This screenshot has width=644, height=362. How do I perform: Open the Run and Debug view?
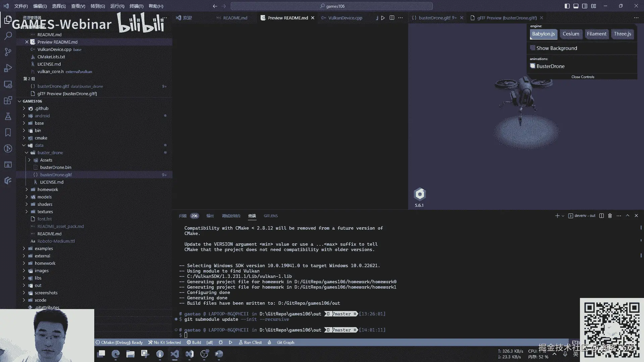(x=8, y=68)
